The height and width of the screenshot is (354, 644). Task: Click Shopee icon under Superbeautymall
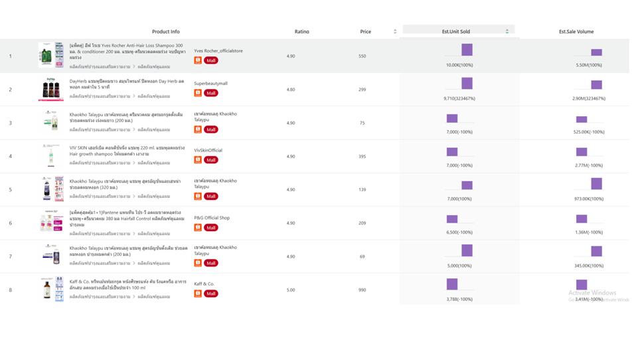pos(198,93)
